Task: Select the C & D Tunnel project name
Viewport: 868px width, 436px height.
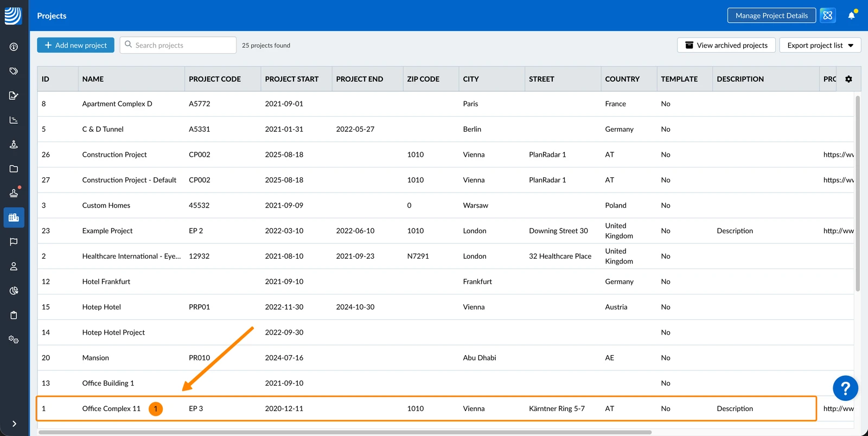Action: tap(103, 130)
